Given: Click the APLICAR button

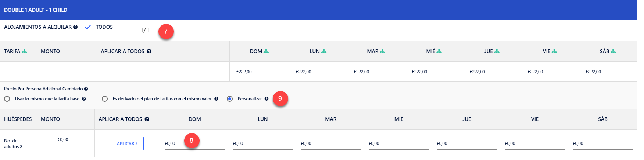Looking at the screenshot, I should click(x=128, y=143).
